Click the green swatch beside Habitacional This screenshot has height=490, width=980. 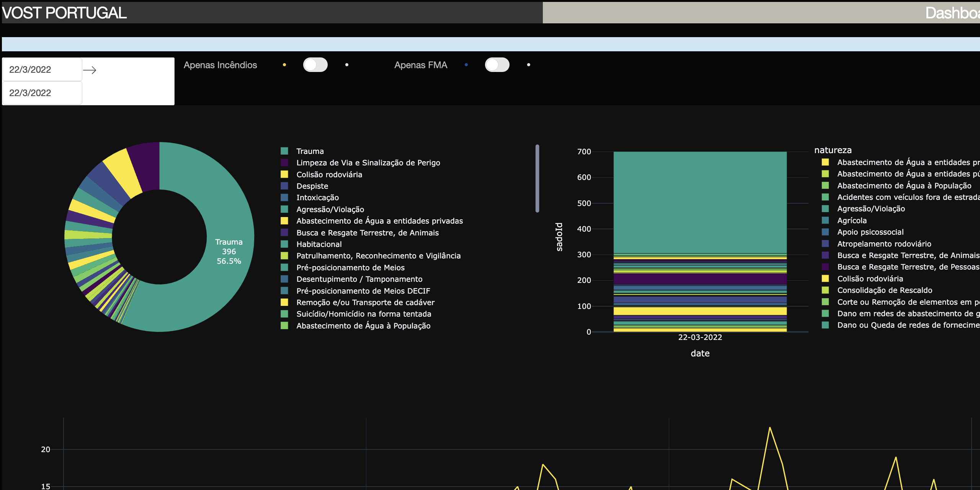pyautogui.click(x=285, y=244)
